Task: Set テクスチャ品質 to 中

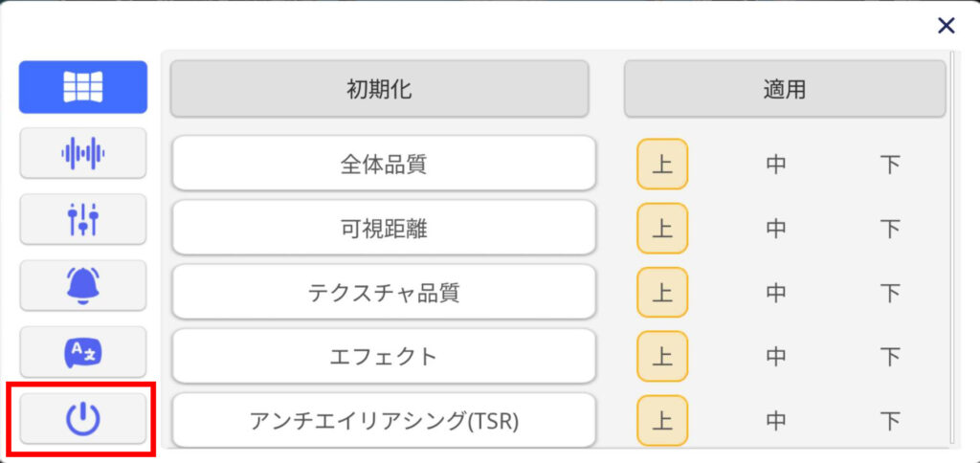Action: (775, 293)
